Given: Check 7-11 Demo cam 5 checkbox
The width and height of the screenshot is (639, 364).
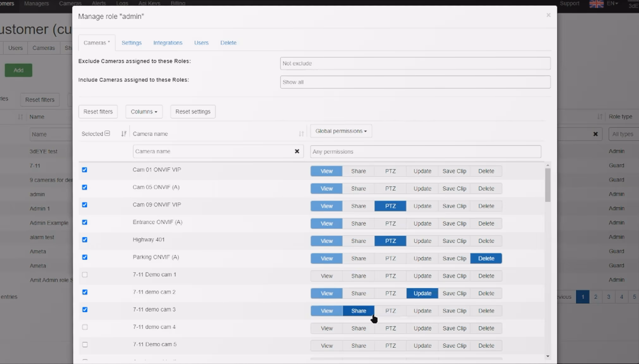Looking at the screenshot, I should coord(85,345).
